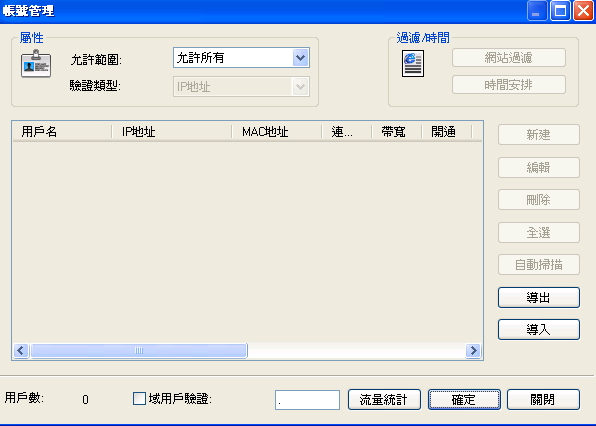Image resolution: width=596 pixels, height=426 pixels.
Task: Click the horizontal scrollbar thumb
Action: [139, 350]
